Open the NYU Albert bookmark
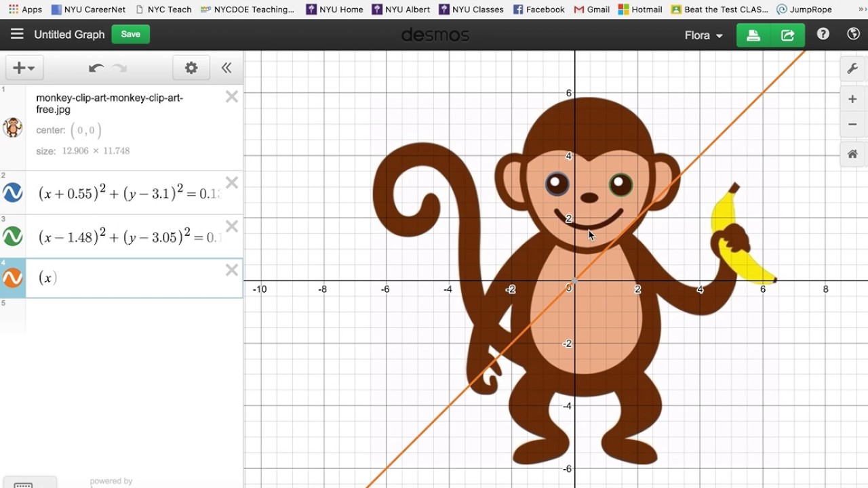 pos(401,9)
